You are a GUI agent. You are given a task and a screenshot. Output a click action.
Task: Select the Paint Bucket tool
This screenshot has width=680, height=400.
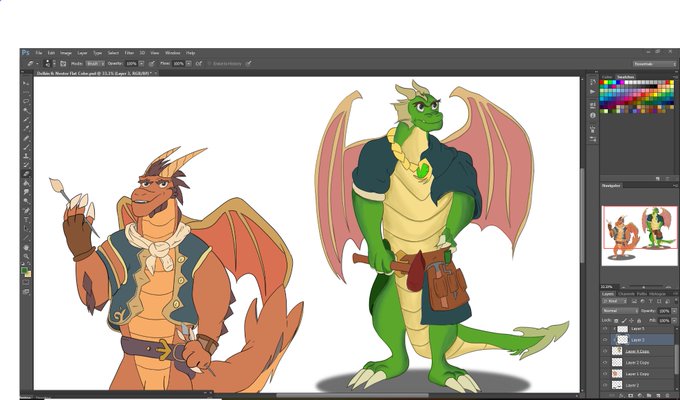[x=26, y=183]
